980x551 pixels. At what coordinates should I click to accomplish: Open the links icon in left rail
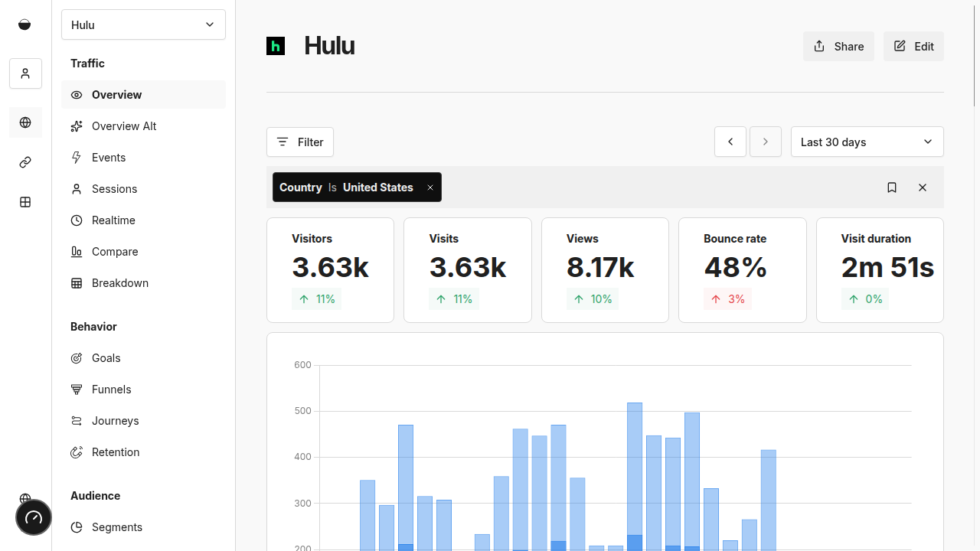tap(25, 162)
